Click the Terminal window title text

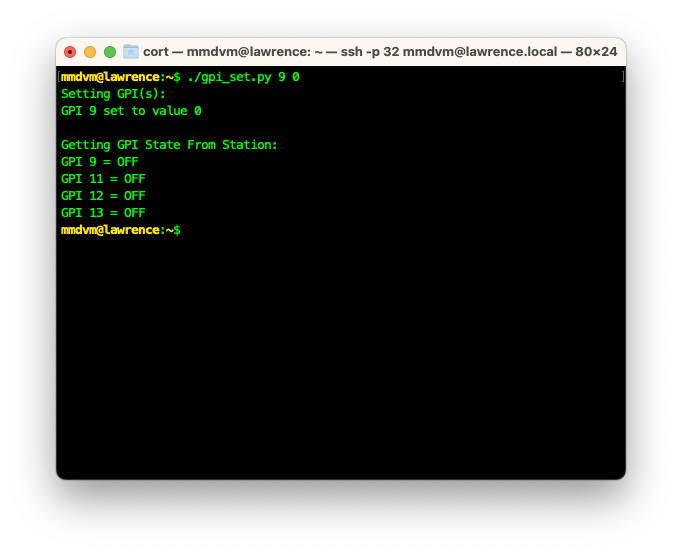[380, 52]
